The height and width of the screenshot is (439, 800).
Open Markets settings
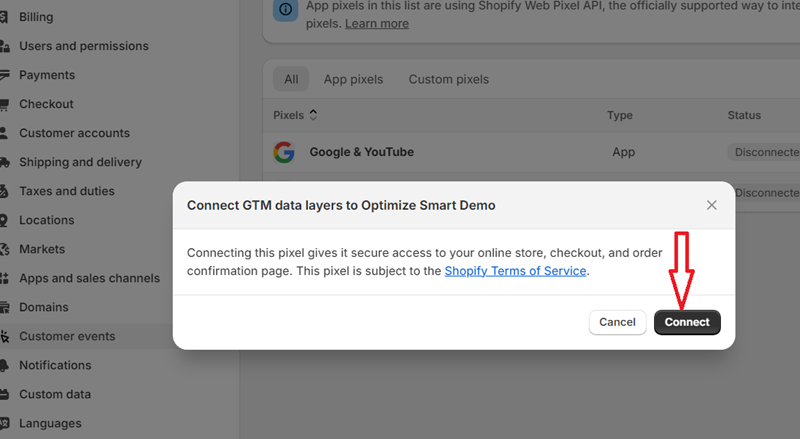click(x=42, y=250)
